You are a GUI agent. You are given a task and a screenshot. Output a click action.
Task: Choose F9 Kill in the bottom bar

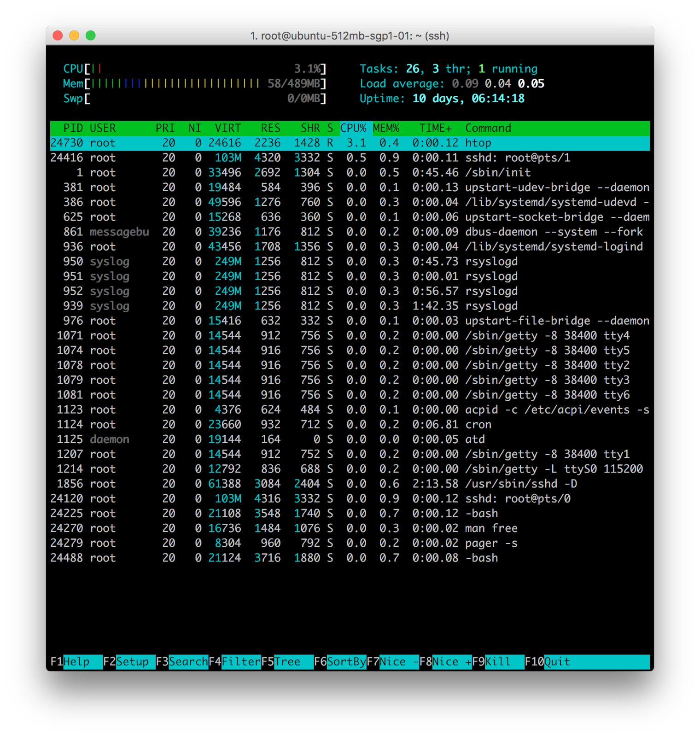(498, 662)
